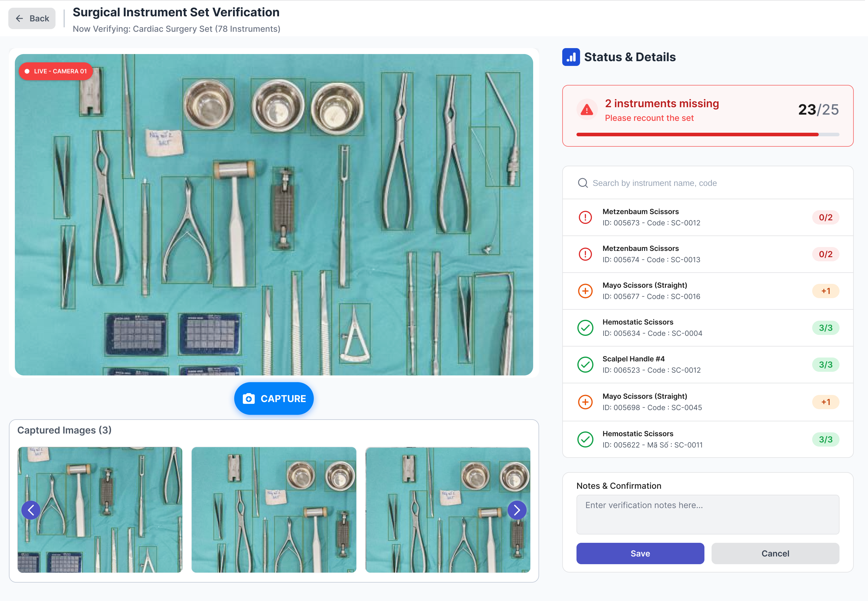Click the 3/3 badge for ID 005622
Viewport: 868px width, 601px height.
coord(826,439)
